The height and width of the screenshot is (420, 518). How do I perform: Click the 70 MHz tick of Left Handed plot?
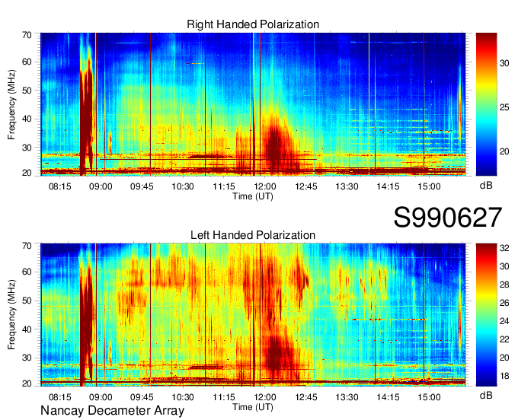pyautogui.click(x=27, y=246)
